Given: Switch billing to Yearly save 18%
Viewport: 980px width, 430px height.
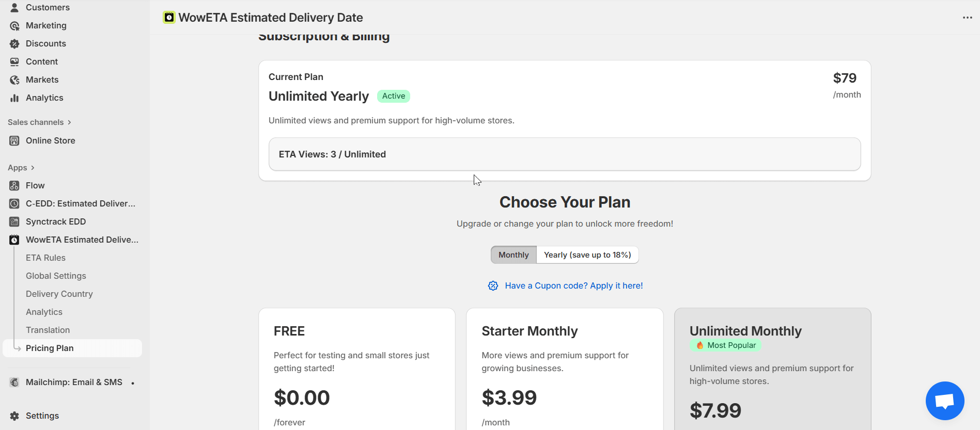Looking at the screenshot, I should point(587,254).
